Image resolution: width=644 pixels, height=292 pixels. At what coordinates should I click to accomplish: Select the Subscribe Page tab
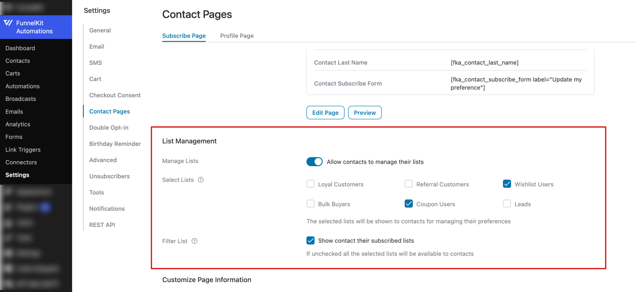(184, 36)
